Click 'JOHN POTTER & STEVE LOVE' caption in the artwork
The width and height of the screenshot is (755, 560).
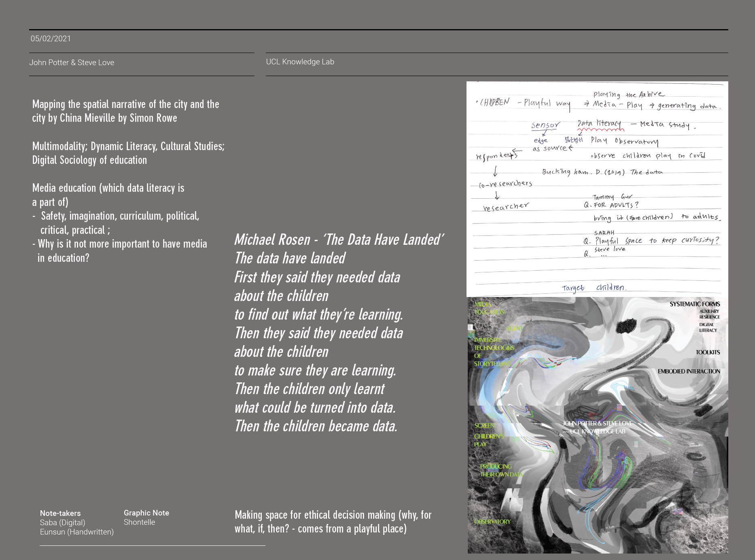point(597,423)
